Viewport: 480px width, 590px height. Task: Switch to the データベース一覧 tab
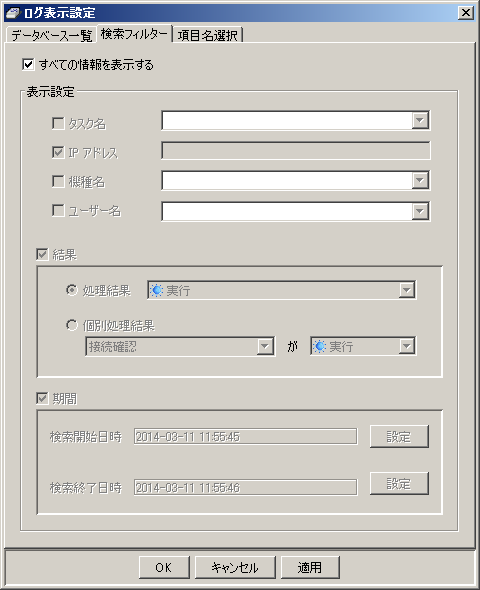[51, 35]
